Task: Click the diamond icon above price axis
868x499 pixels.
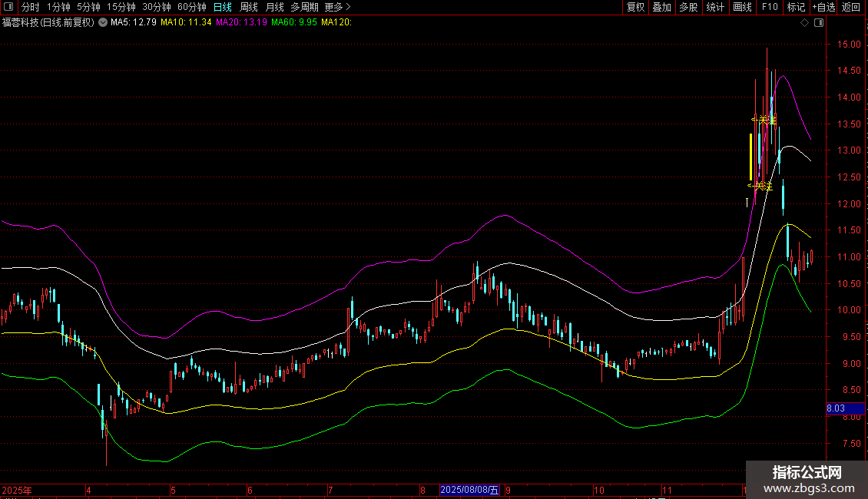Action: [x=804, y=23]
